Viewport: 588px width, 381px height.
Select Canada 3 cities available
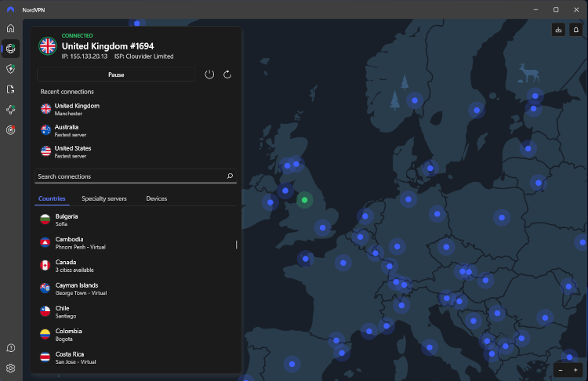[135, 266]
